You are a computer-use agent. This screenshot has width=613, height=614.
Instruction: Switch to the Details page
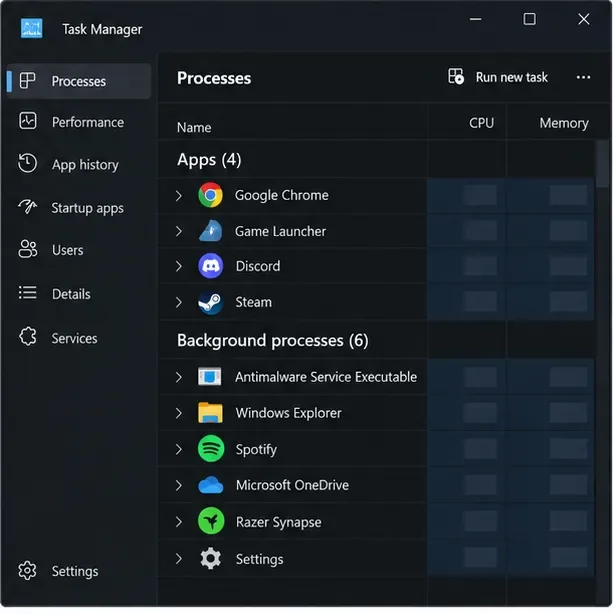[79, 294]
